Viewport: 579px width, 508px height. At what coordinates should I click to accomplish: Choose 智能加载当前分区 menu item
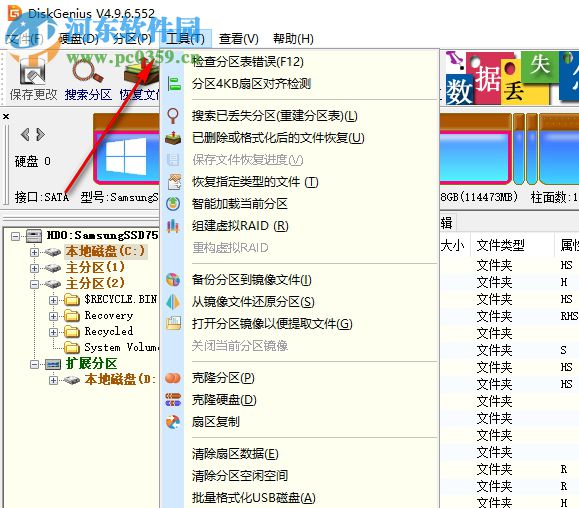(300, 204)
